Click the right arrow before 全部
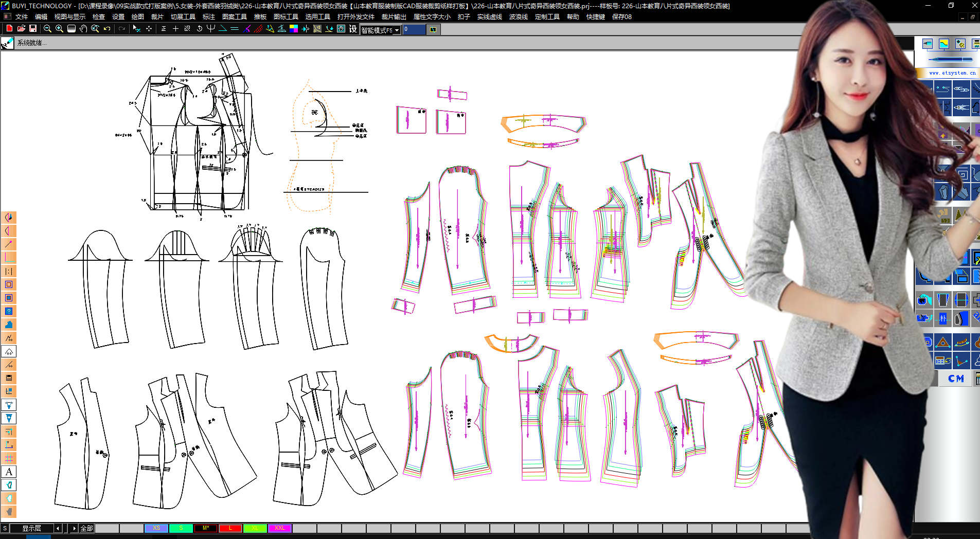 click(74, 528)
